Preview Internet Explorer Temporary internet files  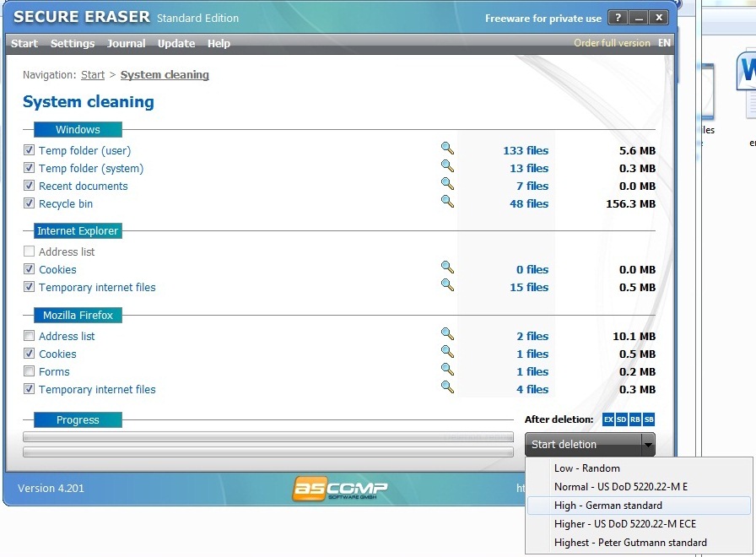(x=447, y=285)
